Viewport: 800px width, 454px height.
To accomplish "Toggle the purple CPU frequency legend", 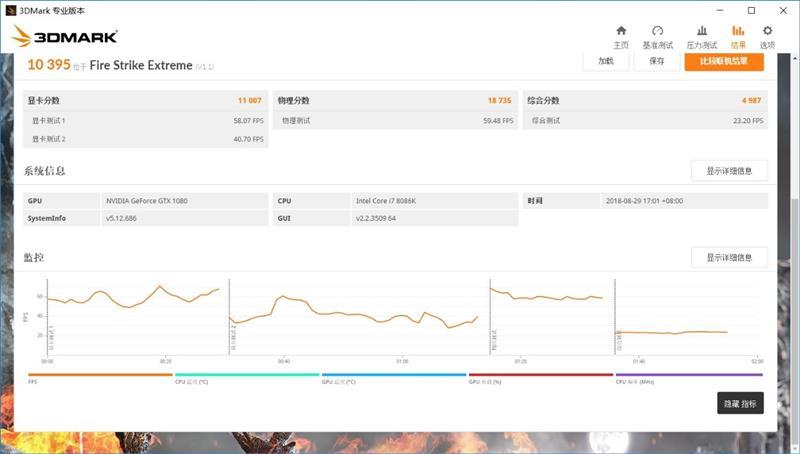I will (x=688, y=376).
